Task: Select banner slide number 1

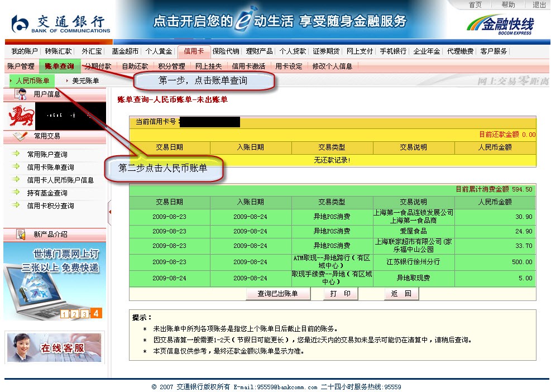Action: pos(65,314)
